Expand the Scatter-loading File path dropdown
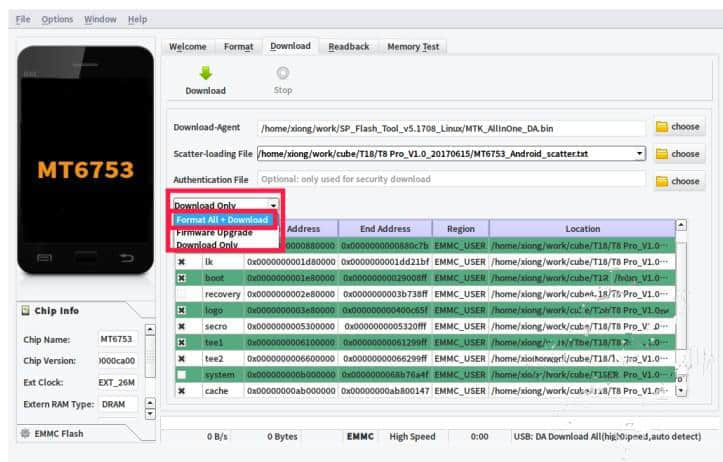Screen dimensions: 723x462 pyautogui.click(x=639, y=154)
